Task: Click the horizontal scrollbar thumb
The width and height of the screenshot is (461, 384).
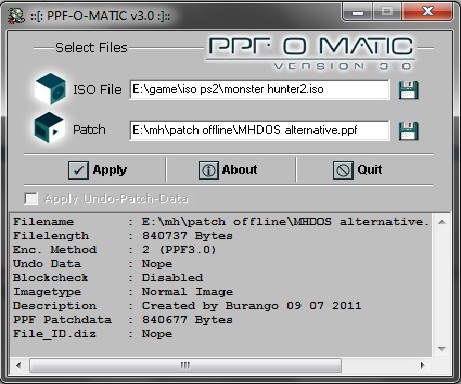Action: (x=185, y=365)
